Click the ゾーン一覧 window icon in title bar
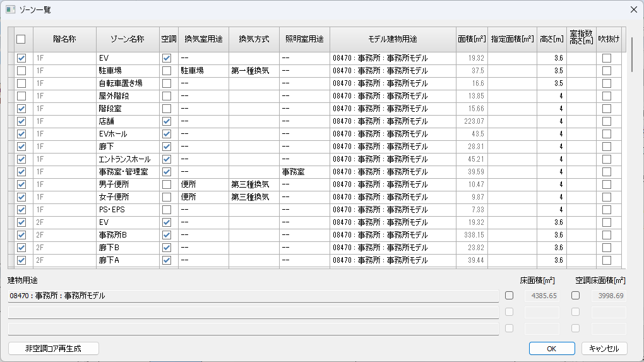The width and height of the screenshot is (644, 362). [10, 9]
